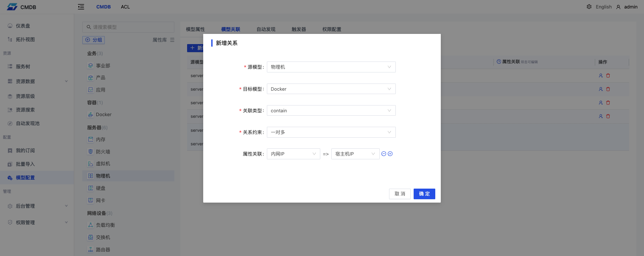Open the 内网IP source attribute dropdown
Image resolution: width=644 pixels, height=256 pixels.
click(293, 154)
